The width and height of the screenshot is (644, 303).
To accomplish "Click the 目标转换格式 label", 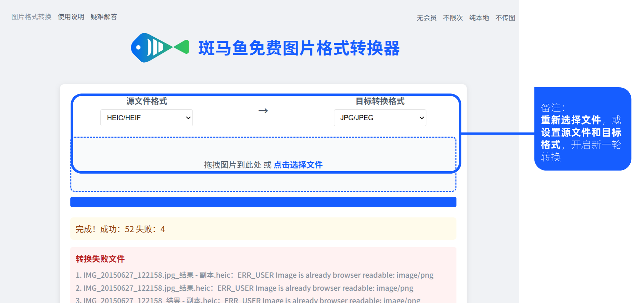I will pyautogui.click(x=380, y=101).
